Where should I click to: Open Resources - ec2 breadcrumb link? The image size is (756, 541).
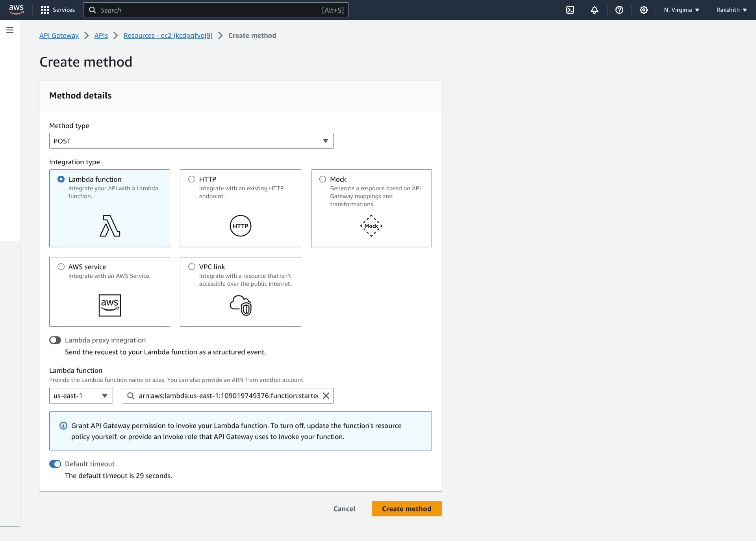tap(168, 35)
